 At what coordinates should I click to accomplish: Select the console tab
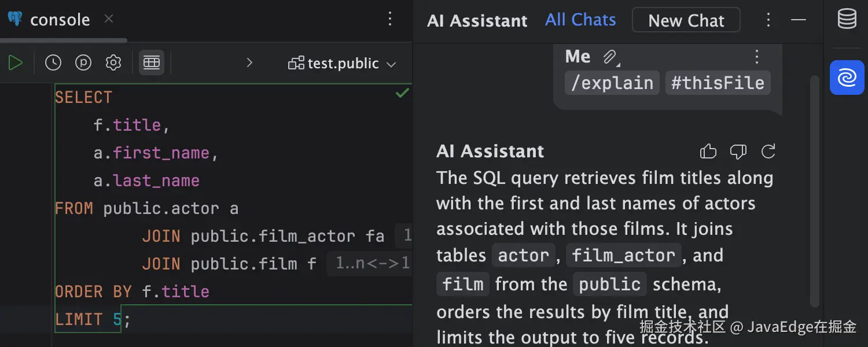point(59,20)
